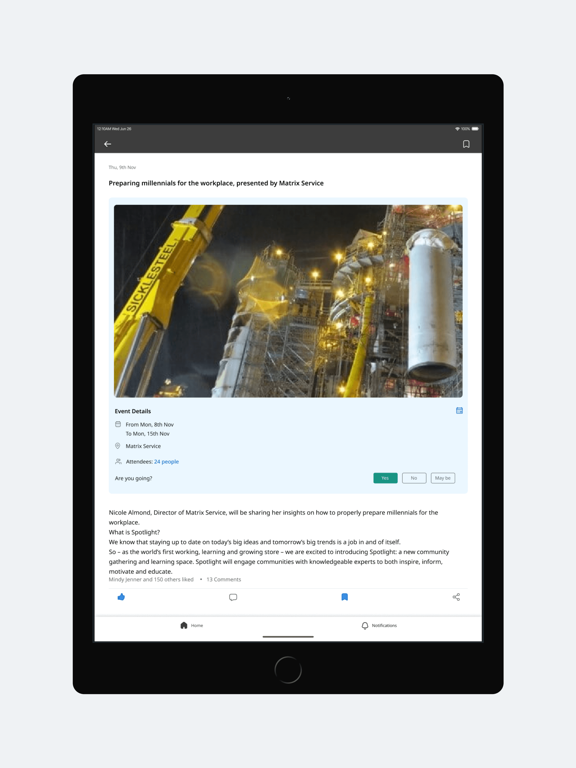Click the Wi-Fi icon in status bar

[x=457, y=129]
